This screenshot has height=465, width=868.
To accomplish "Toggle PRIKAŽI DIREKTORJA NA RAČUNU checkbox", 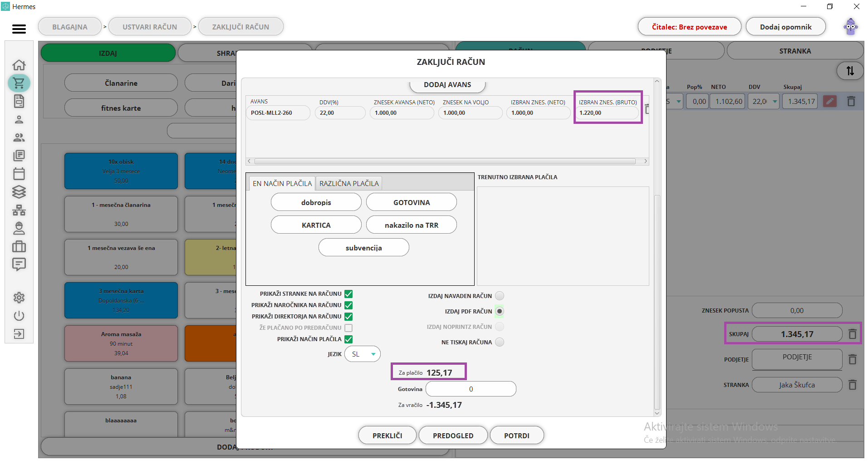I will [348, 317].
